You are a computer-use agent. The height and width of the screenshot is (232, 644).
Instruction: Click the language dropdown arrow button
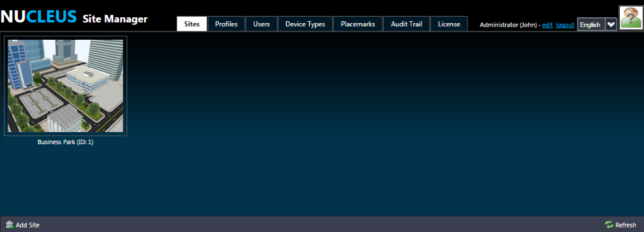[x=611, y=25]
